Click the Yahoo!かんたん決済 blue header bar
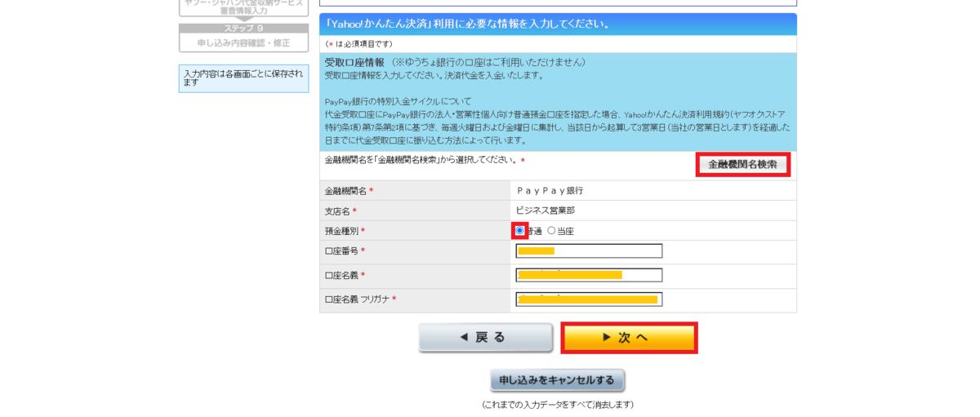The image size is (980, 417). tap(558, 24)
